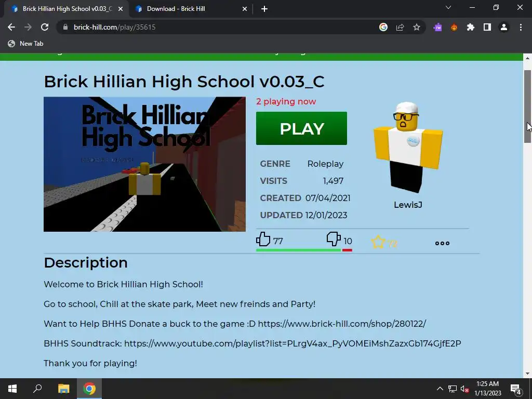Open the notification center icon

pos(516,389)
